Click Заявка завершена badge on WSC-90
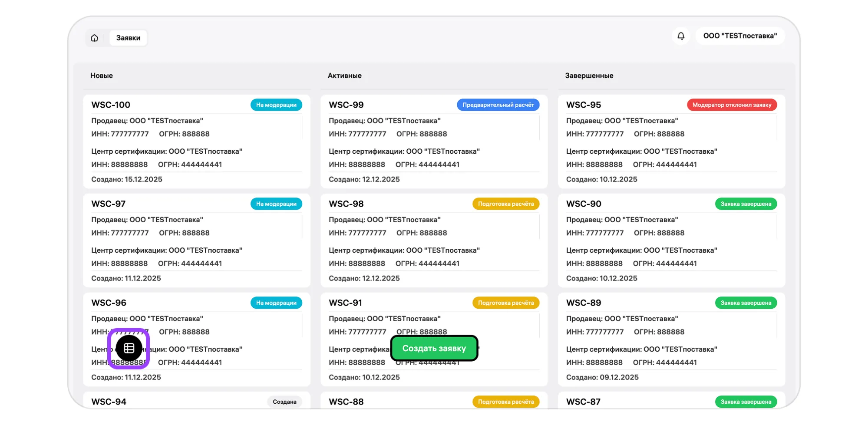The width and height of the screenshot is (868, 425). click(746, 204)
